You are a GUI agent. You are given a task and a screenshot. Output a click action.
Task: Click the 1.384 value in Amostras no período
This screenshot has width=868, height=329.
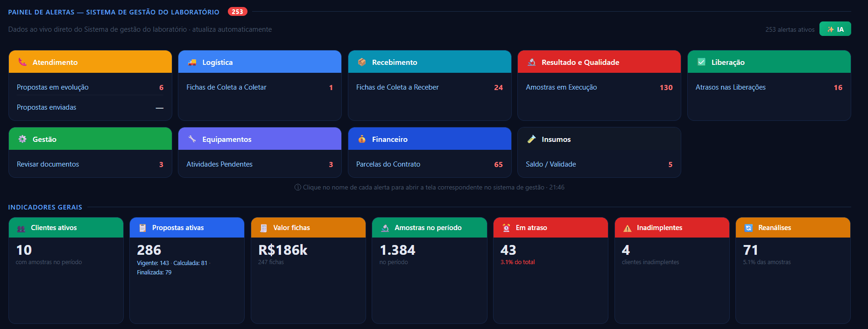(397, 250)
